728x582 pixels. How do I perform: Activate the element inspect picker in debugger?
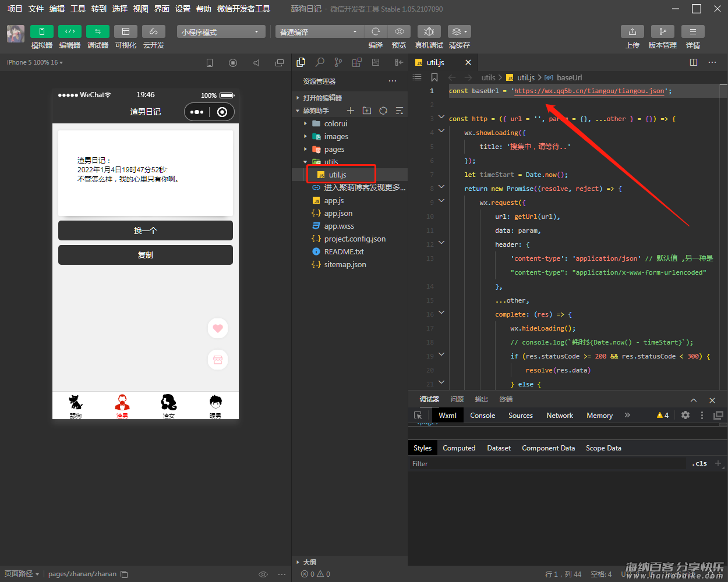tap(418, 416)
